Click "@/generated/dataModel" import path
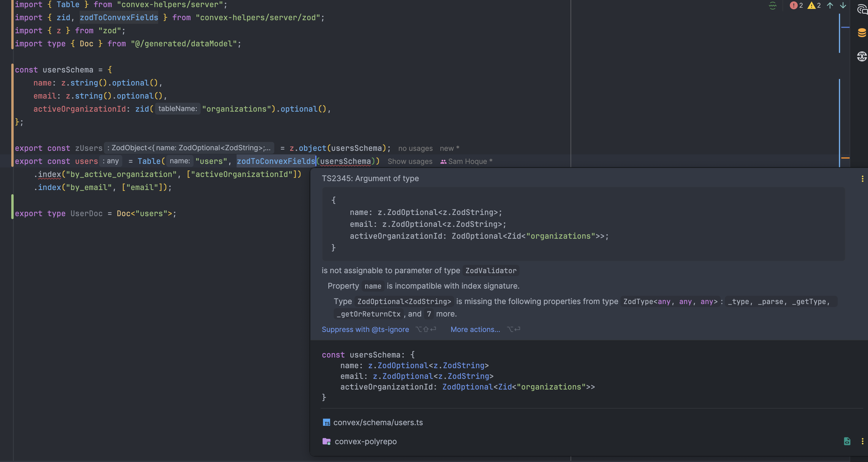The image size is (868, 462). (x=184, y=44)
